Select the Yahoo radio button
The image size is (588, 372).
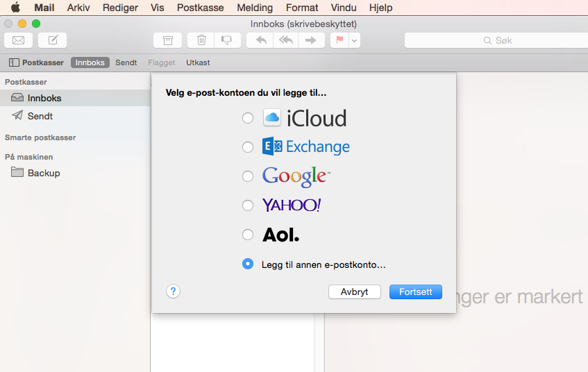pos(248,205)
